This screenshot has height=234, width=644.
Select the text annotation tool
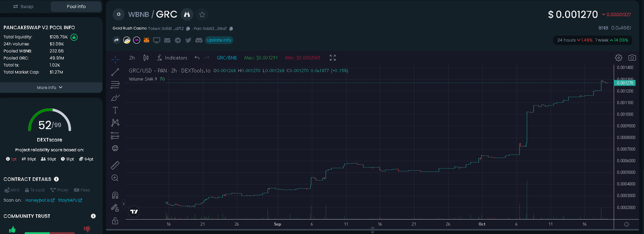[x=115, y=110]
